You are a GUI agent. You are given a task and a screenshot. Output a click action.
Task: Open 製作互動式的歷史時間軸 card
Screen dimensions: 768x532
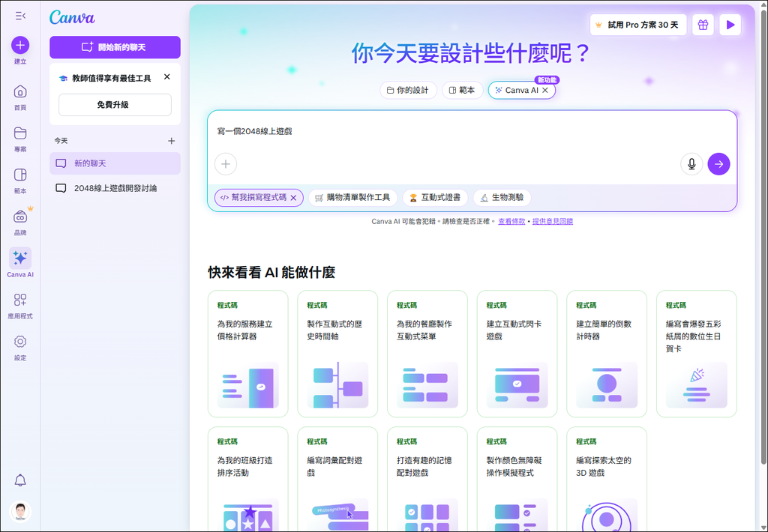pyautogui.click(x=337, y=354)
